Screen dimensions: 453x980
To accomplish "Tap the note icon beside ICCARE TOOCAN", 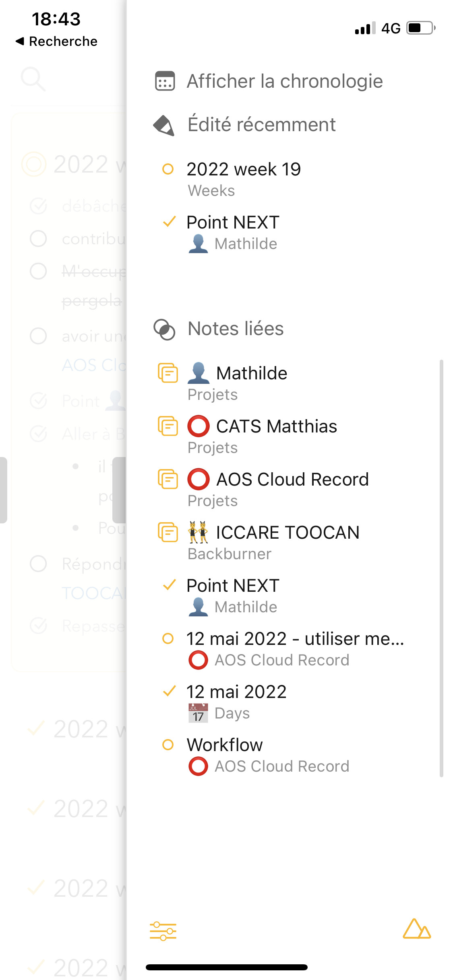I will coord(168,532).
